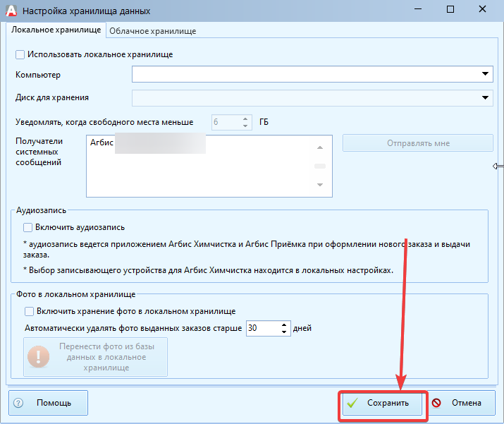Viewport: 504px width, 424px height.
Task: Click the green checkmark icon on Сохранить
Action: pos(352,403)
